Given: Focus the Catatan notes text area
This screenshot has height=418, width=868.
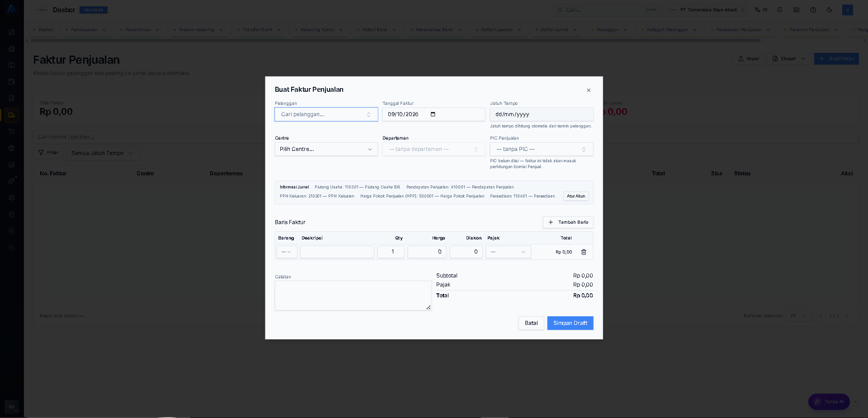Looking at the screenshot, I should [x=353, y=296].
